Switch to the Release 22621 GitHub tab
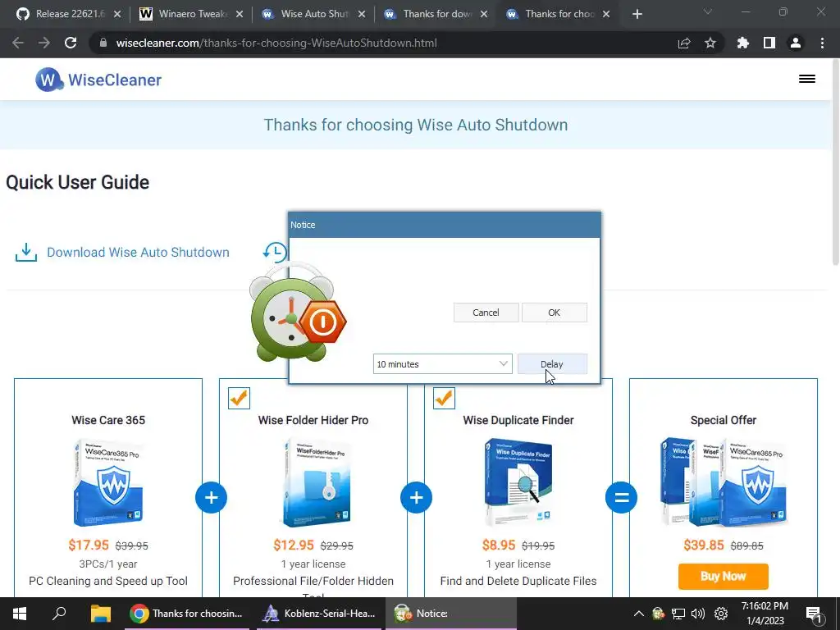 [x=69, y=14]
